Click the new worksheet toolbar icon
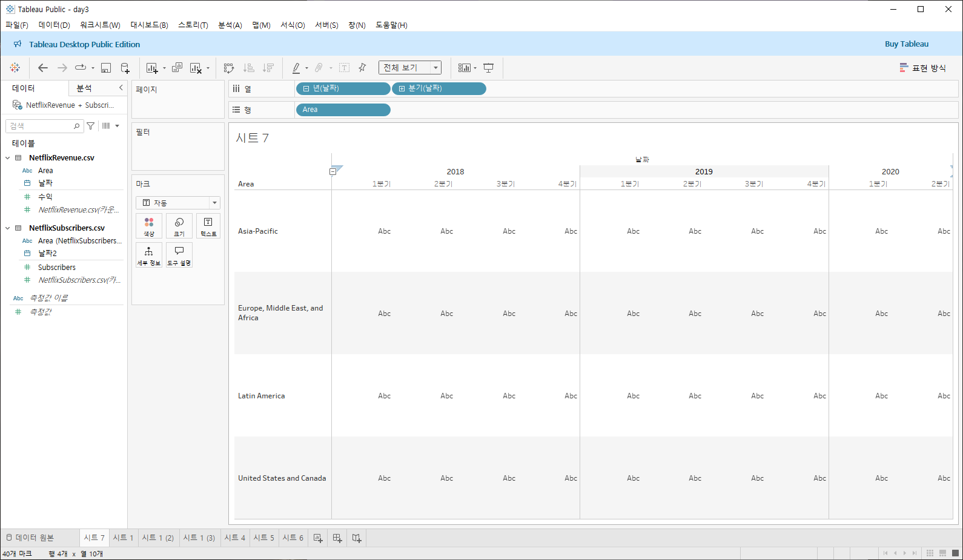963x560 pixels. [x=152, y=68]
